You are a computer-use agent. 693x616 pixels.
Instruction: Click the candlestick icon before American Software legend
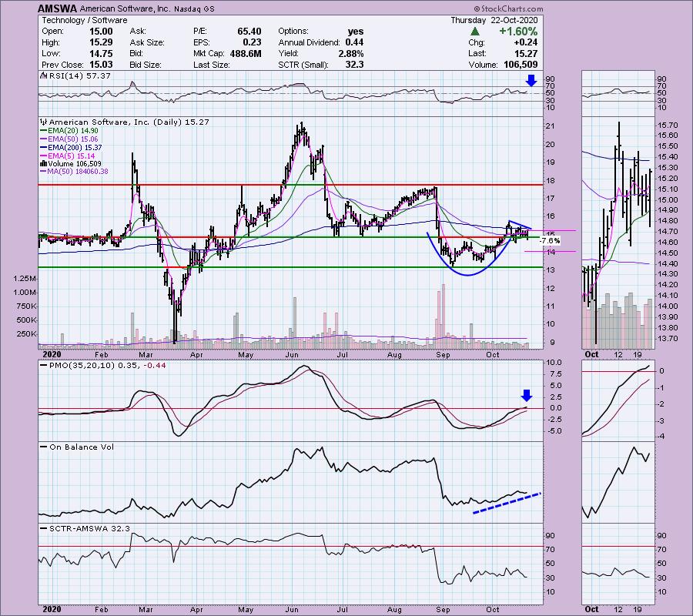click(42, 122)
